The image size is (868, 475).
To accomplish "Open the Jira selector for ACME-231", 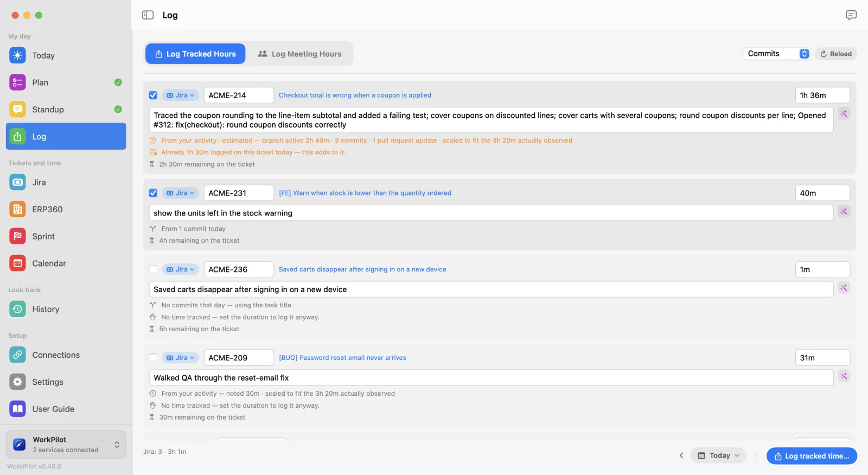I will [x=180, y=193].
